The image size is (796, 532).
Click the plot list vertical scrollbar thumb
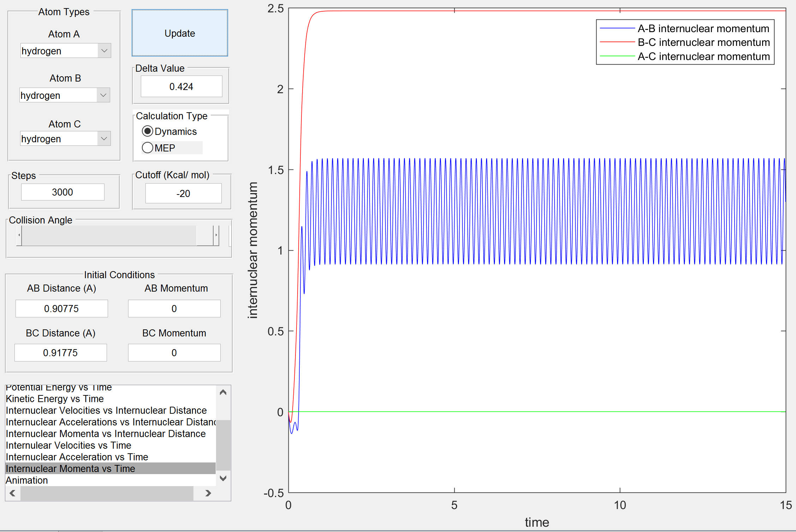pyautogui.click(x=223, y=445)
